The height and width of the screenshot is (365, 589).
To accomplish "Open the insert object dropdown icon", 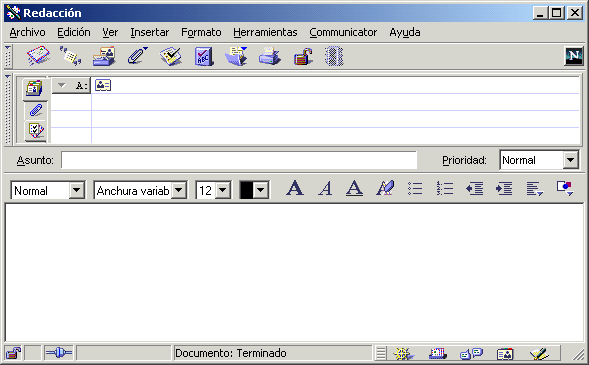I will pyautogui.click(x=565, y=188).
